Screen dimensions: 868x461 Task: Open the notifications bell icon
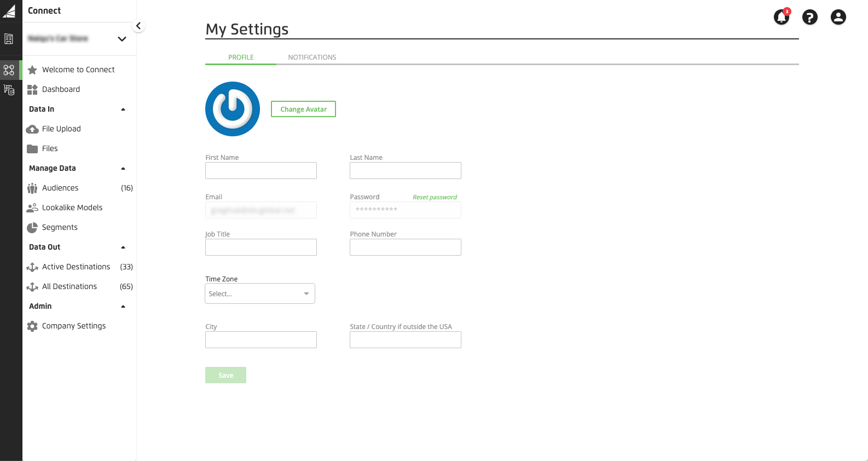[782, 17]
